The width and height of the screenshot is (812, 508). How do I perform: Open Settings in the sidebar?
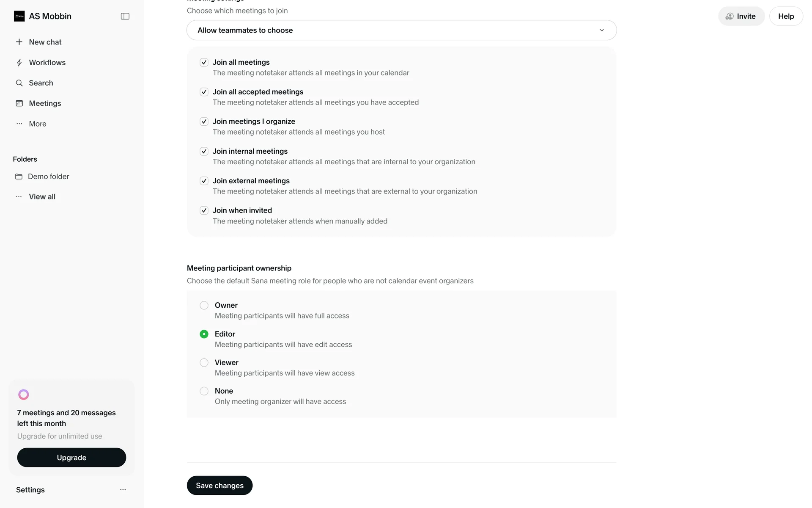pyautogui.click(x=30, y=490)
